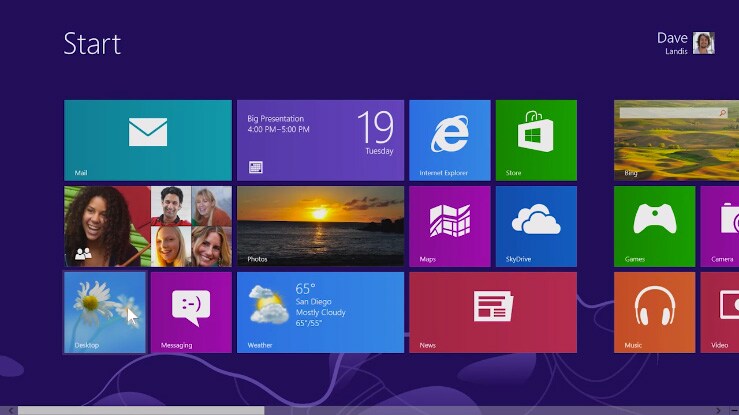The height and width of the screenshot is (415, 739).
Task: Click the small calendar icon on Calendar tile
Action: coord(255,167)
